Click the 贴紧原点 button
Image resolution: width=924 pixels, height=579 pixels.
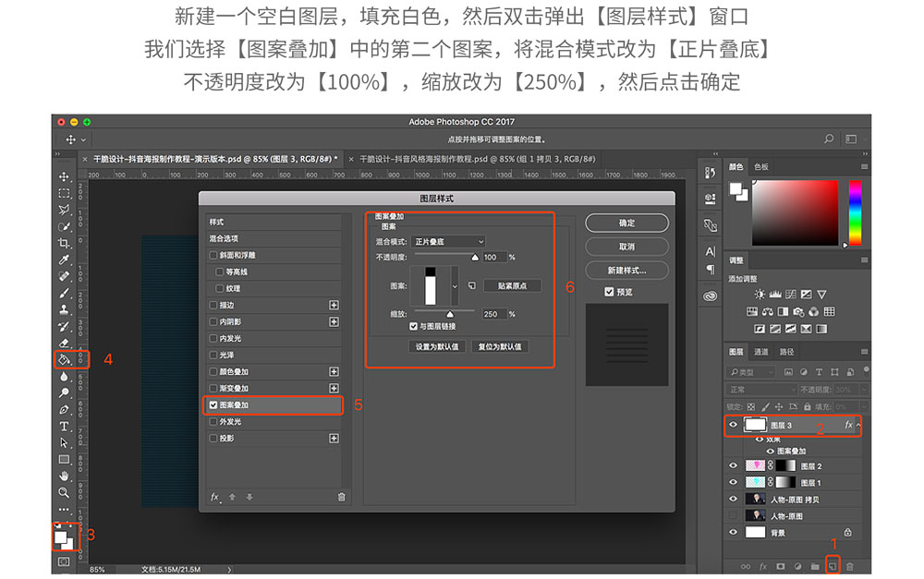coord(512,285)
